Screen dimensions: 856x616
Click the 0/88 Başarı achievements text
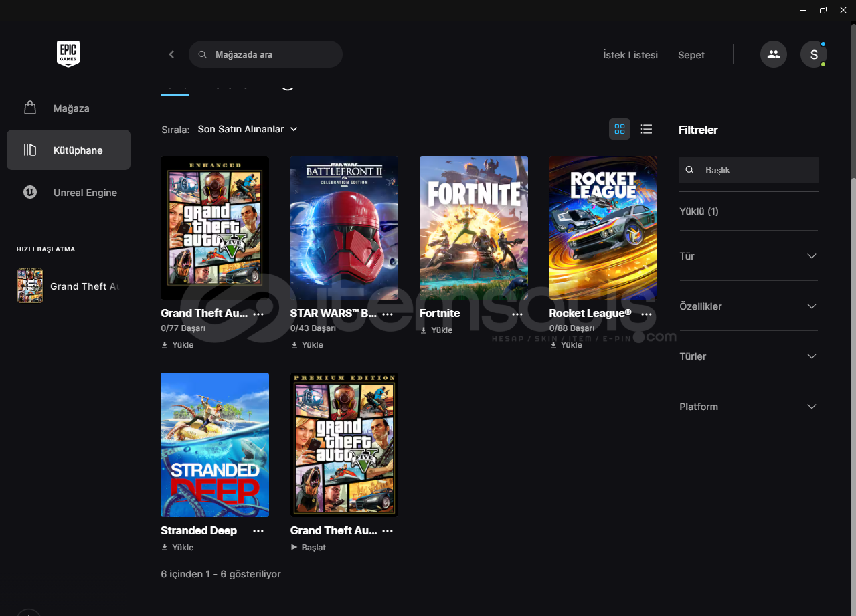[572, 329]
